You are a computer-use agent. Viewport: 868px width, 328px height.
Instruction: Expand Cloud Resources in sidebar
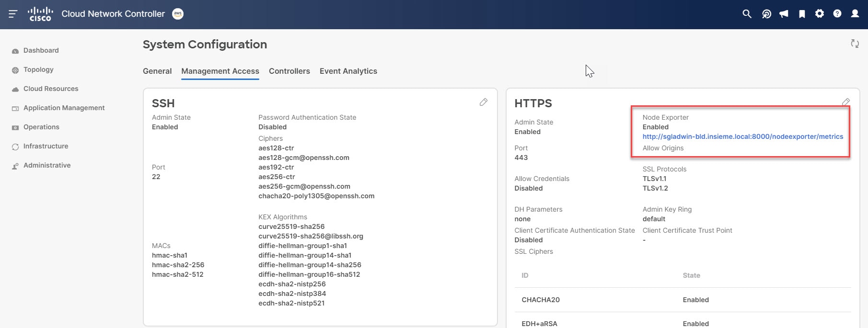[51, 89]
